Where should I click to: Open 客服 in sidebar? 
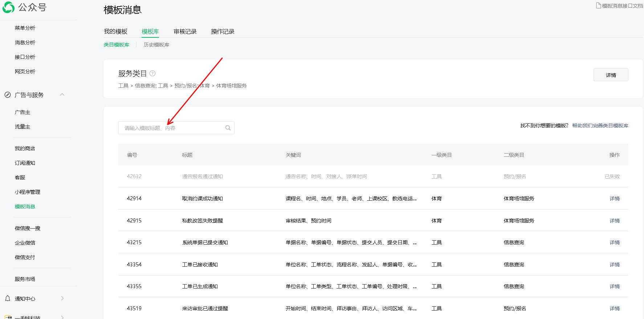(20, 177)
